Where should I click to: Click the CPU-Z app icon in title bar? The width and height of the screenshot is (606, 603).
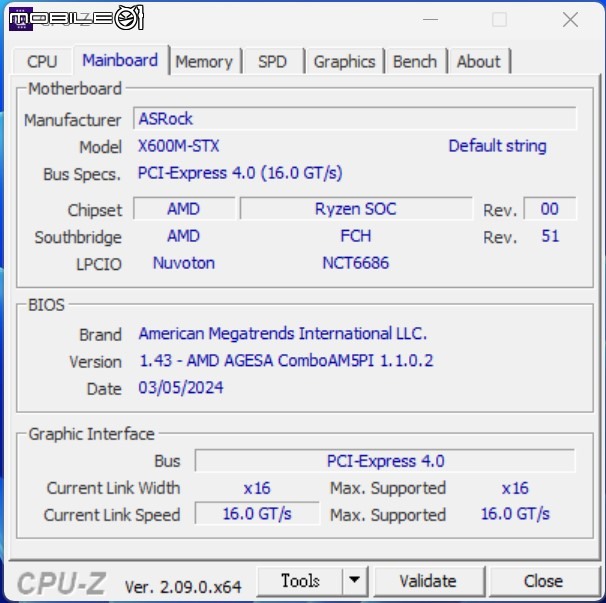(x=20, y=19)
